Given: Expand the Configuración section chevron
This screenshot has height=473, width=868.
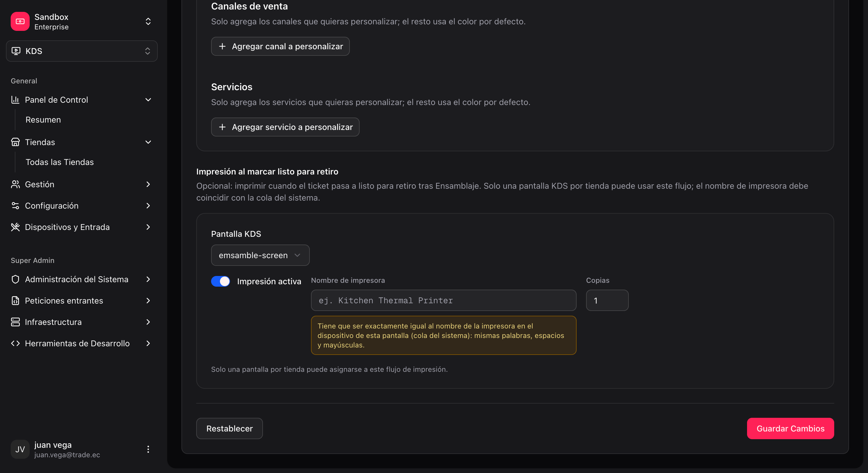Looking at the screenshot, I should click(148, 205).
